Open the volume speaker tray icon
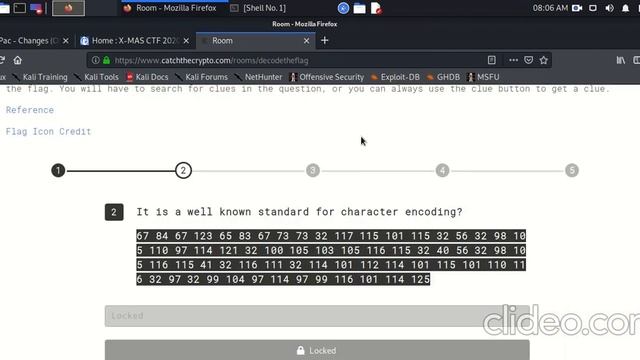 609,8
